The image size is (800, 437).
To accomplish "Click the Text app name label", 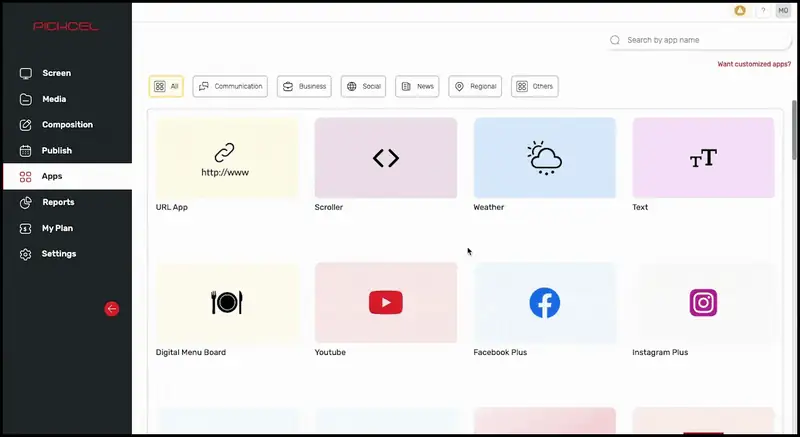I will 640,207.
